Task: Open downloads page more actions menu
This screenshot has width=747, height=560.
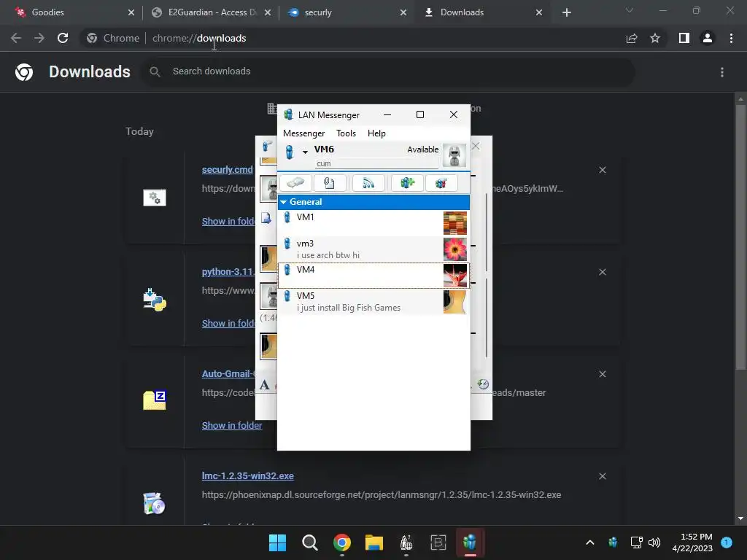Action: point(722,72)
